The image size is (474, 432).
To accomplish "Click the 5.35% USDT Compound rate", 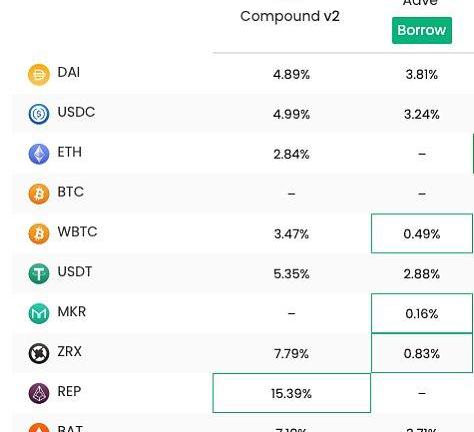I will pyautogui.click(x=291, y=274).
